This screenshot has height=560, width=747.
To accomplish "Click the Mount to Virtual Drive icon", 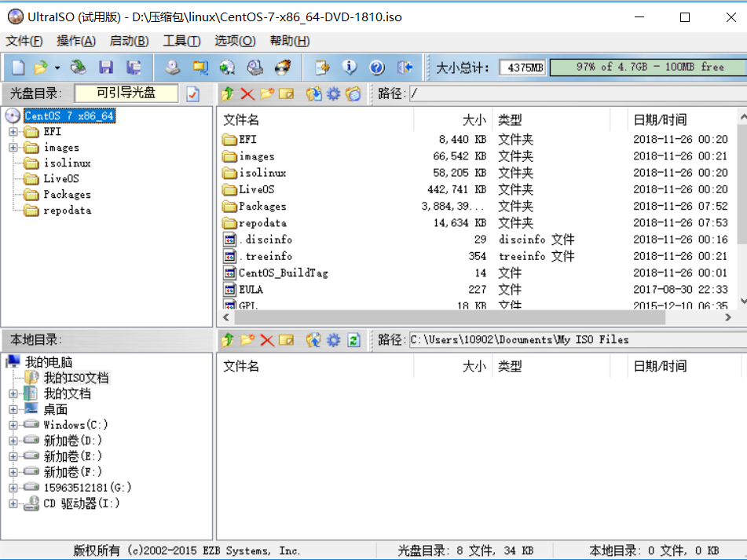I will [x=255, y=67].
